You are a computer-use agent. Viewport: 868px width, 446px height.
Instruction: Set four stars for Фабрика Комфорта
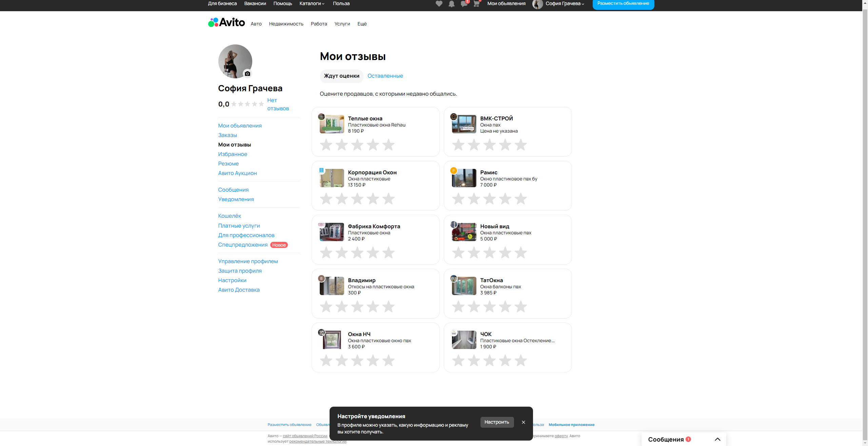point(373,253)
